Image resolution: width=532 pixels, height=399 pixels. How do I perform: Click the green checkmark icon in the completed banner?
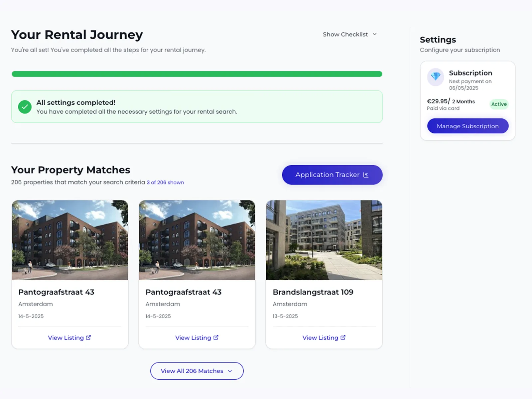(x=25, y=107)
